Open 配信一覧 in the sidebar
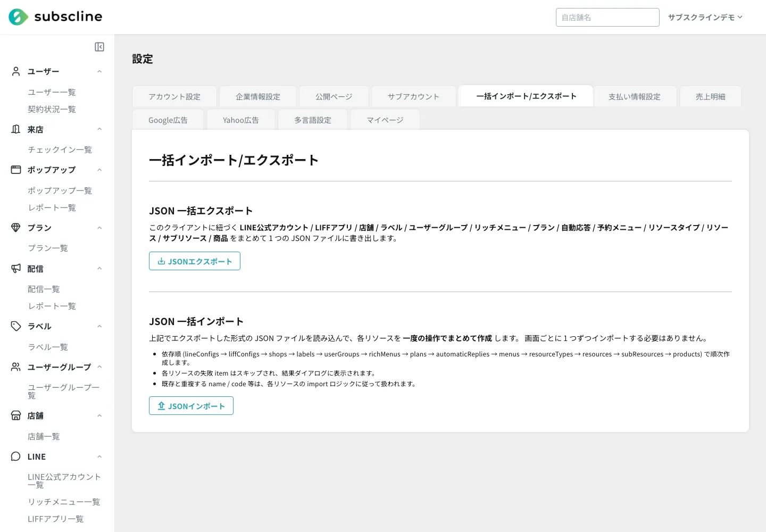 [x=44, y=289]
